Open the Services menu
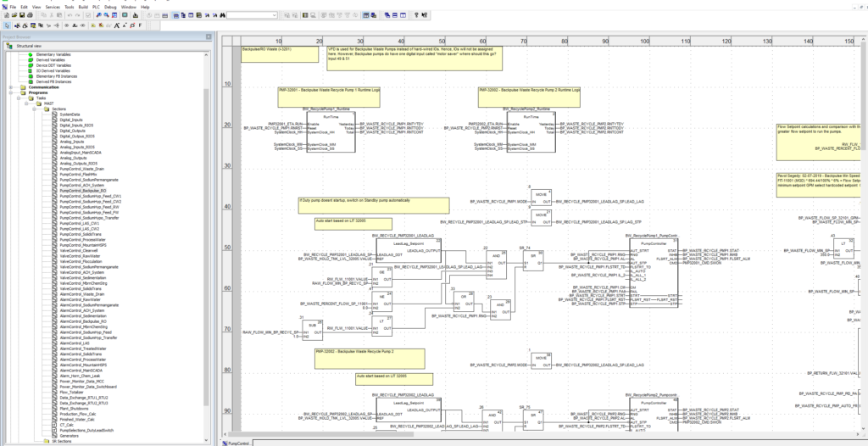Screen dimensions: 868x446 pos(53,7)
